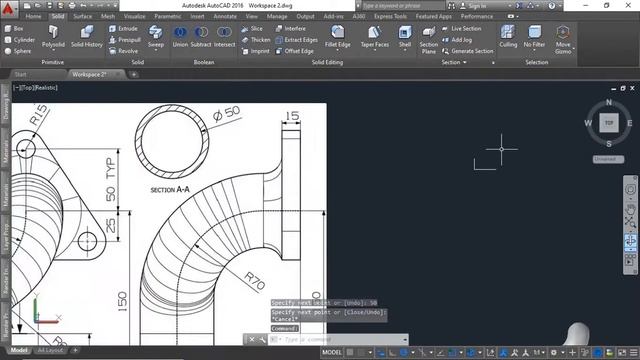Viewport: 640px width, 360px height.
Task: Toggle grid display in status bar
Action: click(350, 353)
